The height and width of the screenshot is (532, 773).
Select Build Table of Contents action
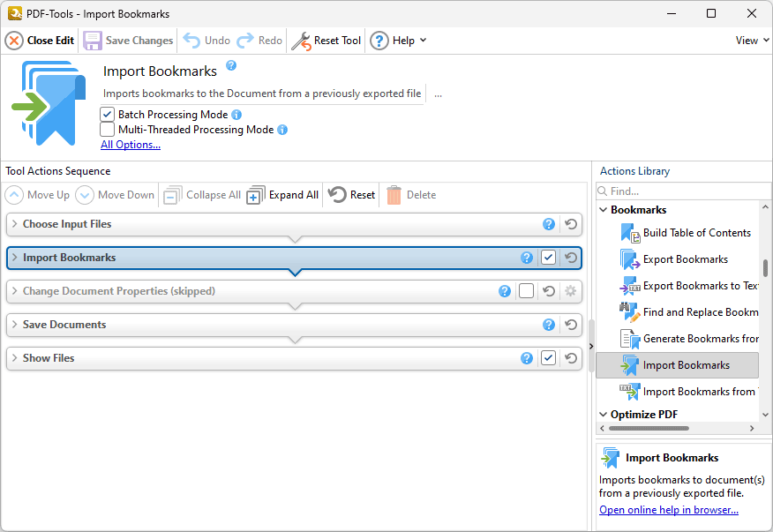(x=686, y=233)
